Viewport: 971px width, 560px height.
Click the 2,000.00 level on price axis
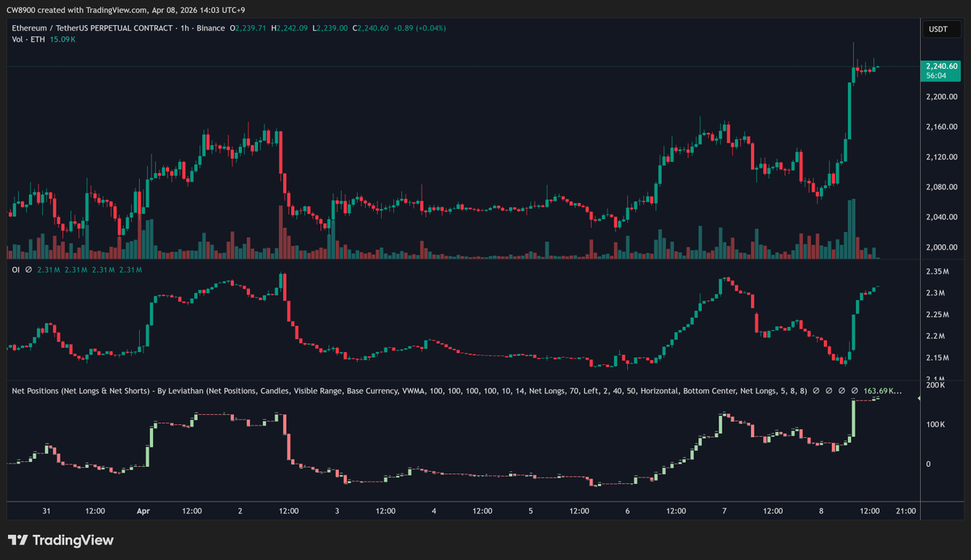[x=941, y=248]
